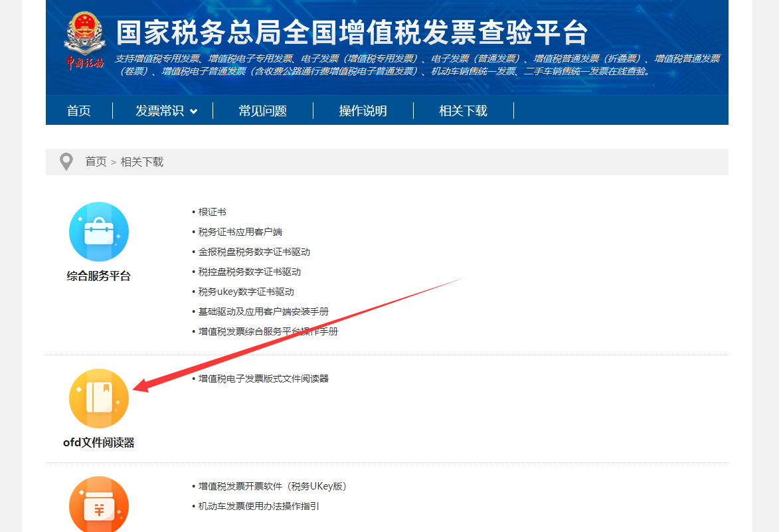The height and width of the screenshot is (532, 779).
Task: Open the 税务证书应用客户端 download link
Action: tap(240, 232)
